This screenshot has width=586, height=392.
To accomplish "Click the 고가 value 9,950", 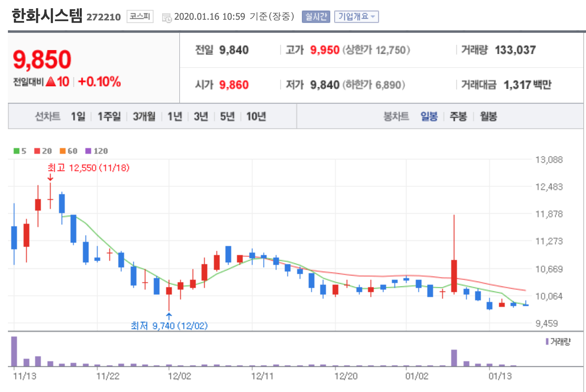I will (x=325, y=50).
